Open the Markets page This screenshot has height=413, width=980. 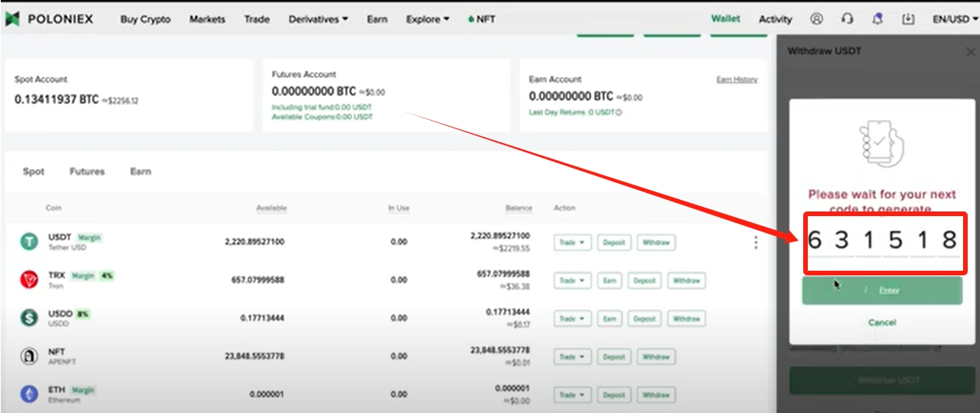point(208,19)
